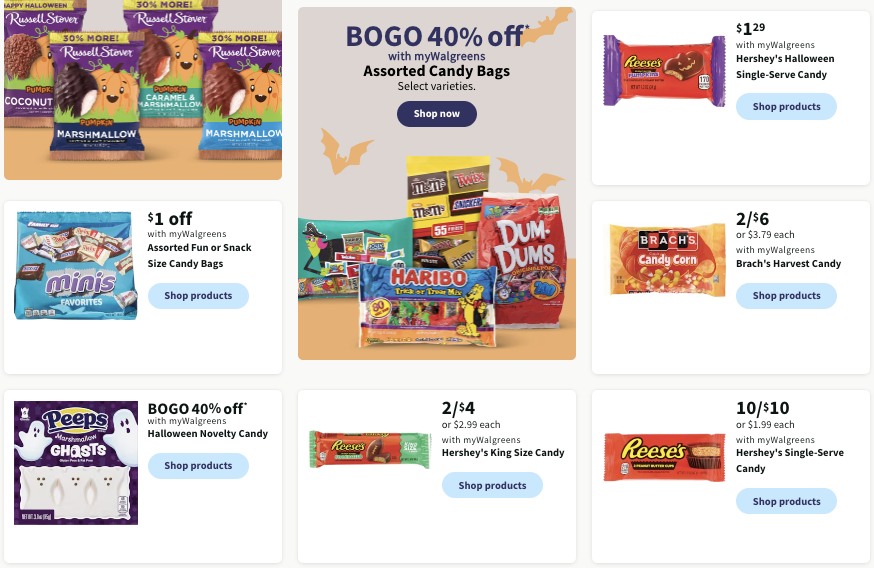
Task: Open the Reese's Pumpkins candy image
Action: coord(664,71)
